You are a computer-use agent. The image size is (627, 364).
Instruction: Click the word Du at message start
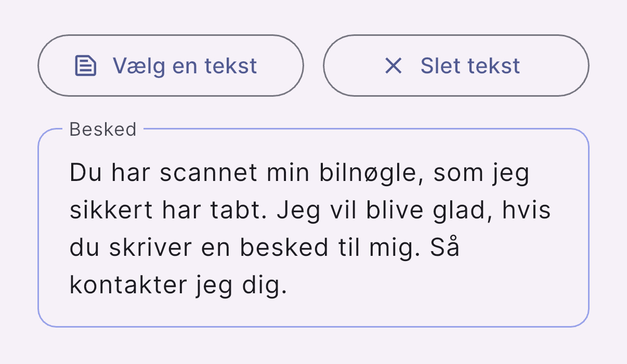click(x=83, y=173)
